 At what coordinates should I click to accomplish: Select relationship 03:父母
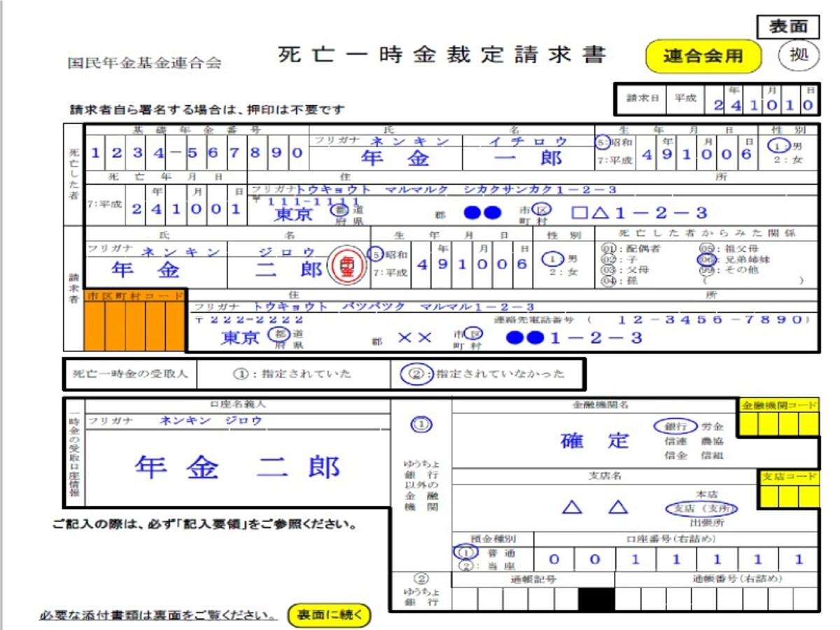click(624, 269)
